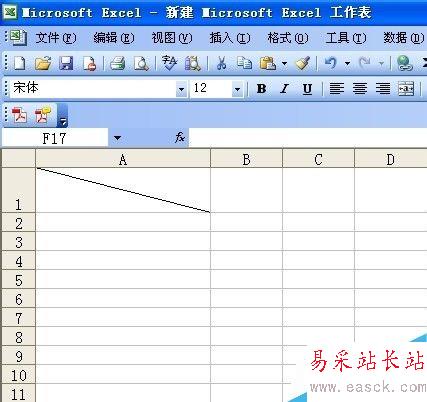Click into the formula bar
The image size is (427, 402).
click(x=308, y=138)
